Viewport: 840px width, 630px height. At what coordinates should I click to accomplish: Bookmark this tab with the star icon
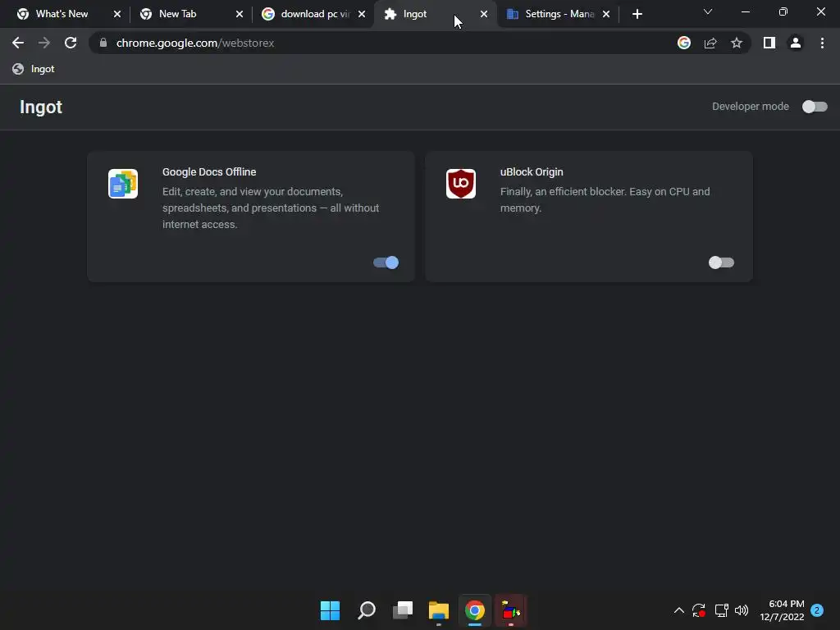click(x=737, y=43)
